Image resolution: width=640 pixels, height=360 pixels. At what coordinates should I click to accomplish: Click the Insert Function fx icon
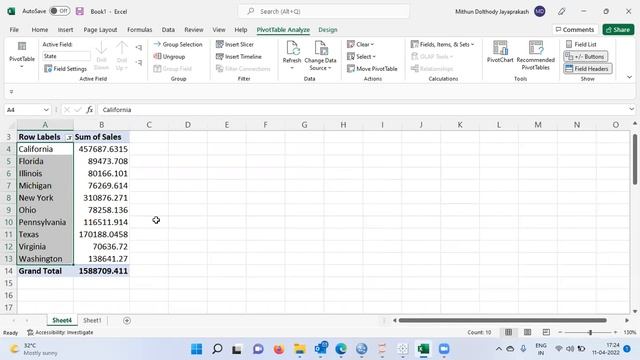(90, 109)
